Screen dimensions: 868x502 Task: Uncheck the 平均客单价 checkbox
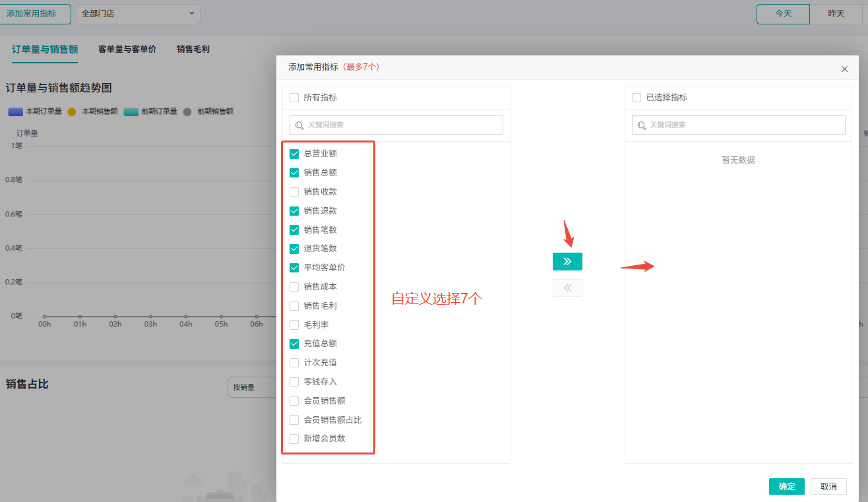[294, 268]
